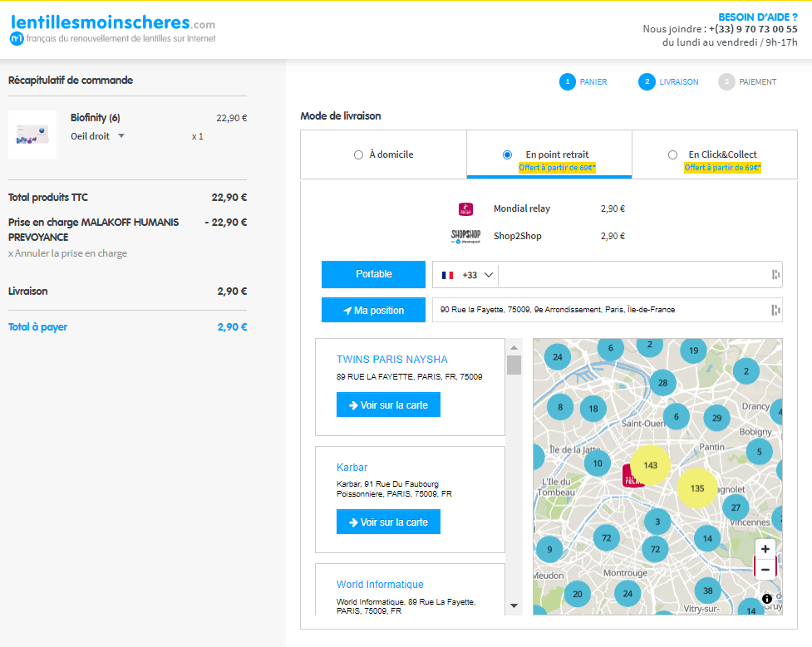Click the 28 cluster marker on map
812x647 pixels.
[x=663, y=383]
